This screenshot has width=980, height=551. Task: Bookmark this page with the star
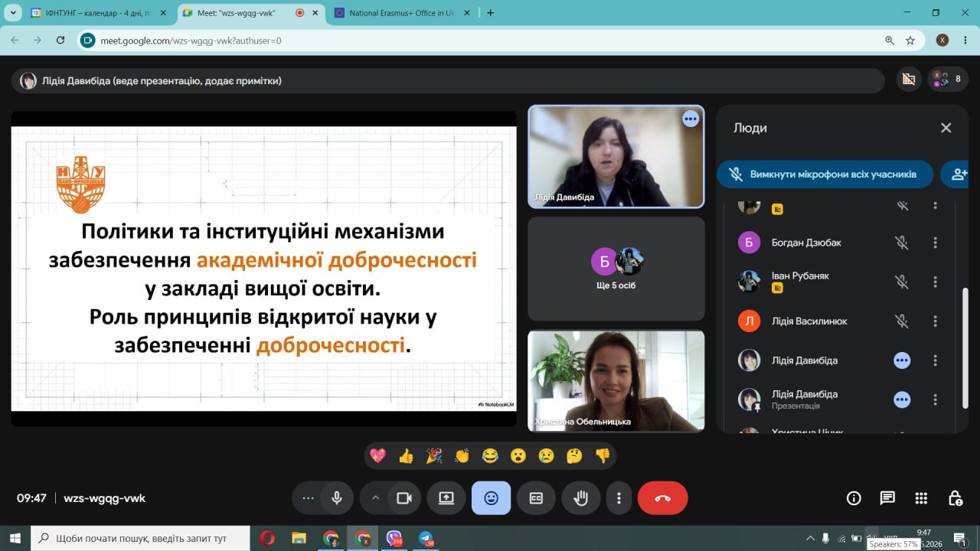coord(910,41)
